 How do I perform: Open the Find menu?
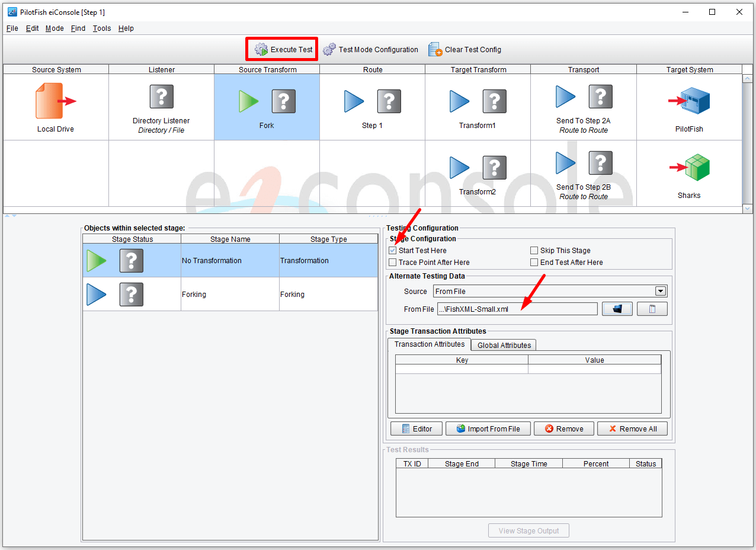click(78, 28)
